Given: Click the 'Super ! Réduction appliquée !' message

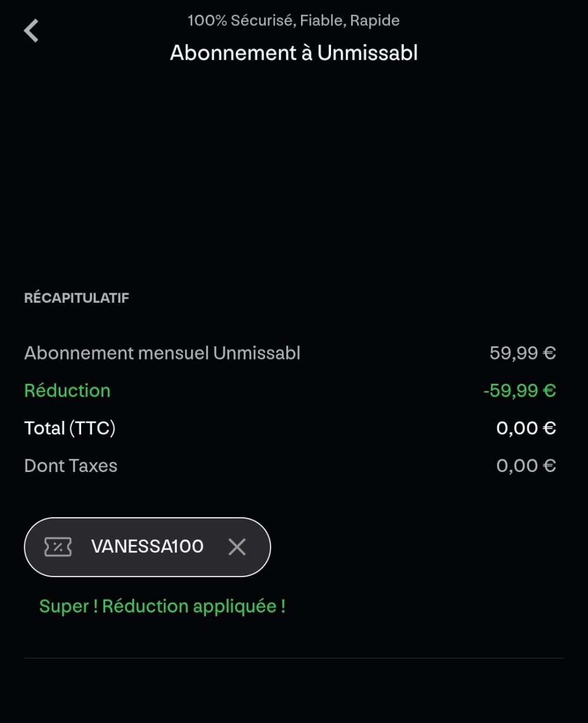Looking at the screenshot, I should [x=162, y=607].
